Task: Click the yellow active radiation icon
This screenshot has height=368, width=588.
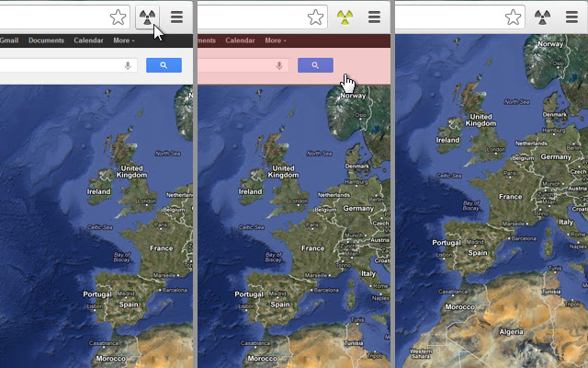Action: click(345, 17)
